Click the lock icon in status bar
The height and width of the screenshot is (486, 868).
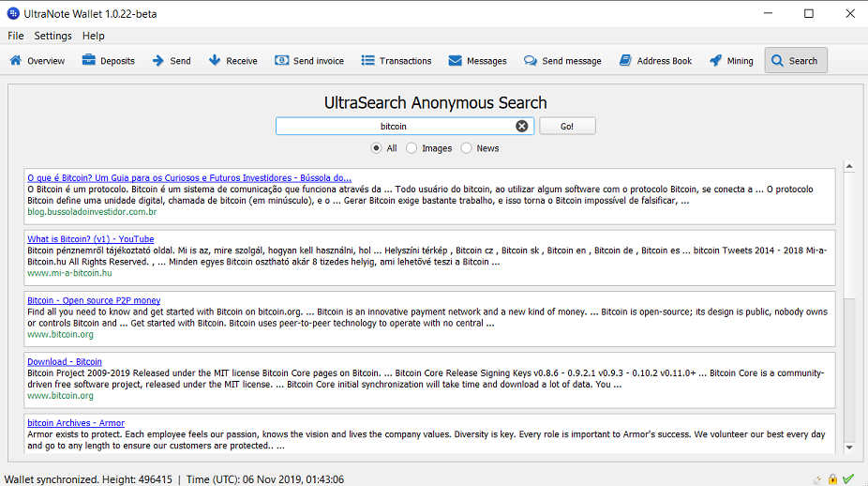point(832,478)
